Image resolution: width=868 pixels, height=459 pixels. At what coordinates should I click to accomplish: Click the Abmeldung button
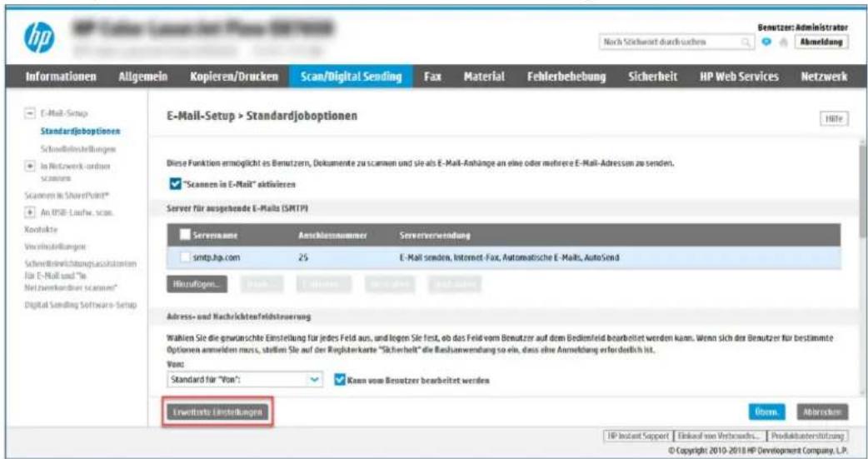(821, 42)
